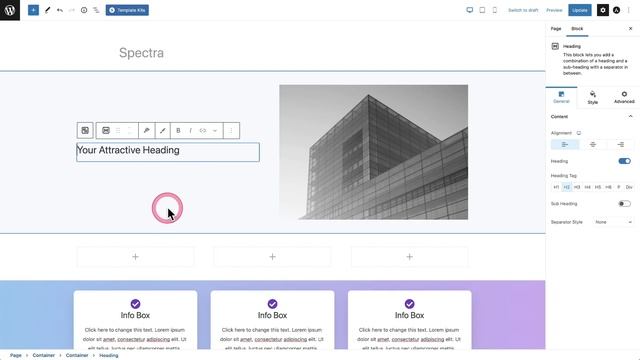The image size is (640, 360).
Task: Undo the last change
Action: pyautogui.click(x=60, y=10)
